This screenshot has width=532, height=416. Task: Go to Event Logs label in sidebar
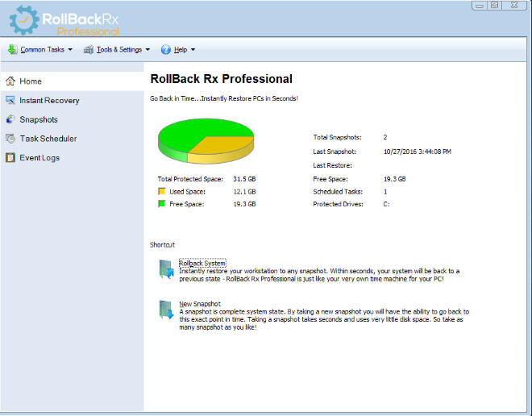[x=39, y=158]
